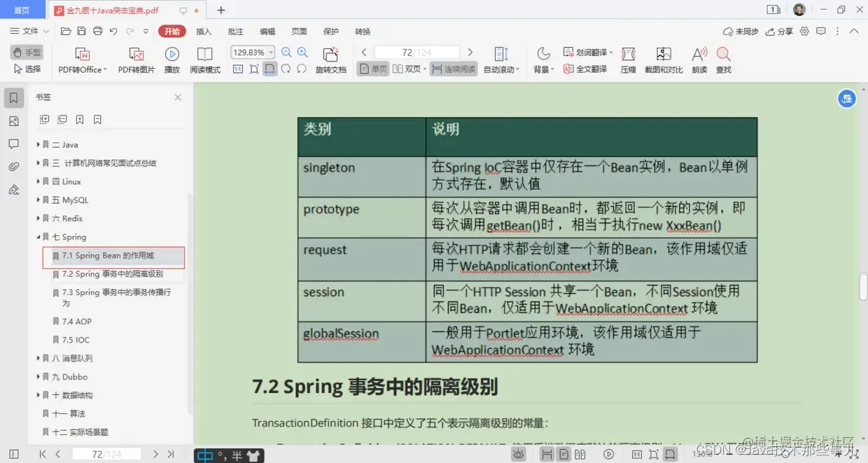The width and height of the screenshot is (868, 463).
Task: Toggle 单页 single page view
Action: point(373,69)
